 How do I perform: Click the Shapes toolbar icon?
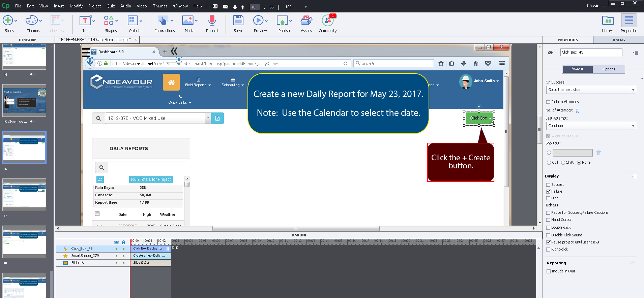(109, 21)
